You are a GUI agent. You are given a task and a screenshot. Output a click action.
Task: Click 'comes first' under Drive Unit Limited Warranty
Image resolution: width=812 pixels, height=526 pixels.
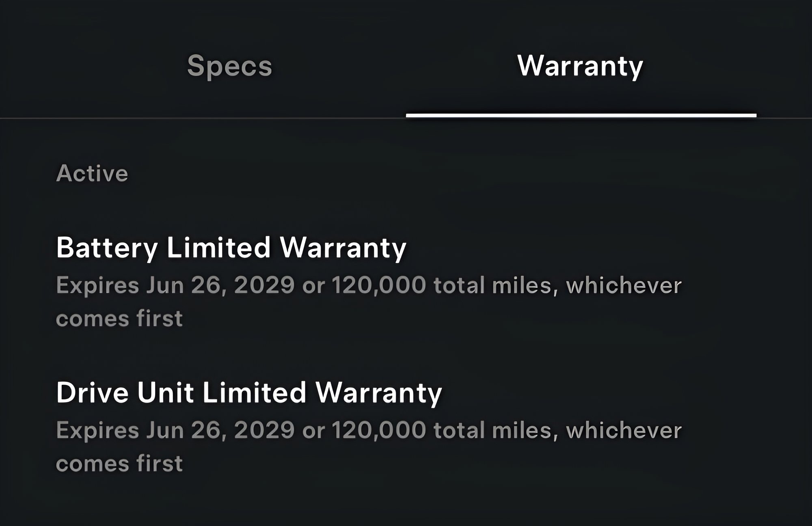pyautogui.click(x=119, y=463)
